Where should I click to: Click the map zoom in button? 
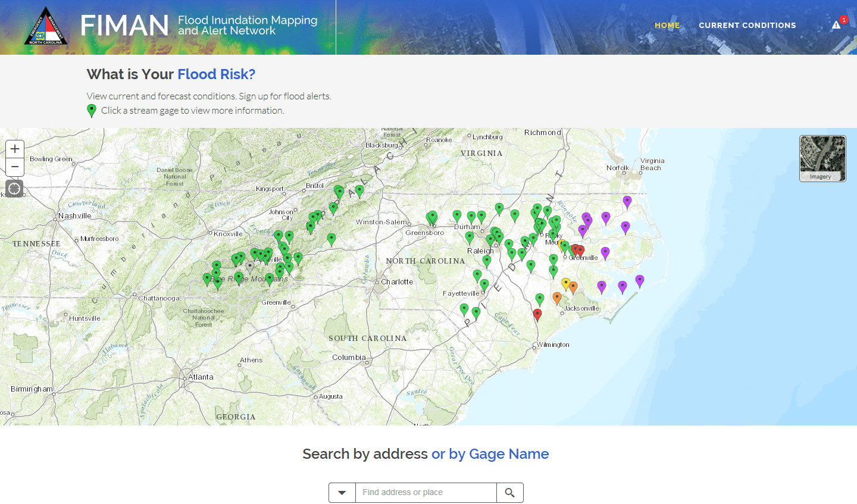coord(15,149)
